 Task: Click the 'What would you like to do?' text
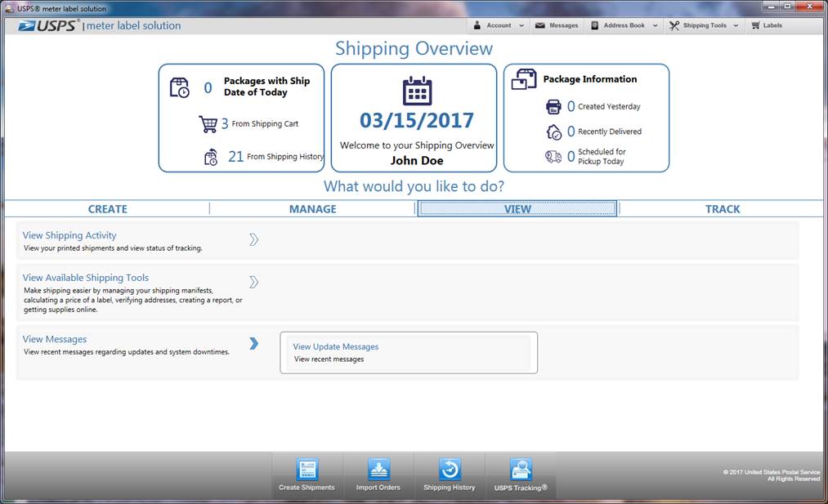pos(414,186)
